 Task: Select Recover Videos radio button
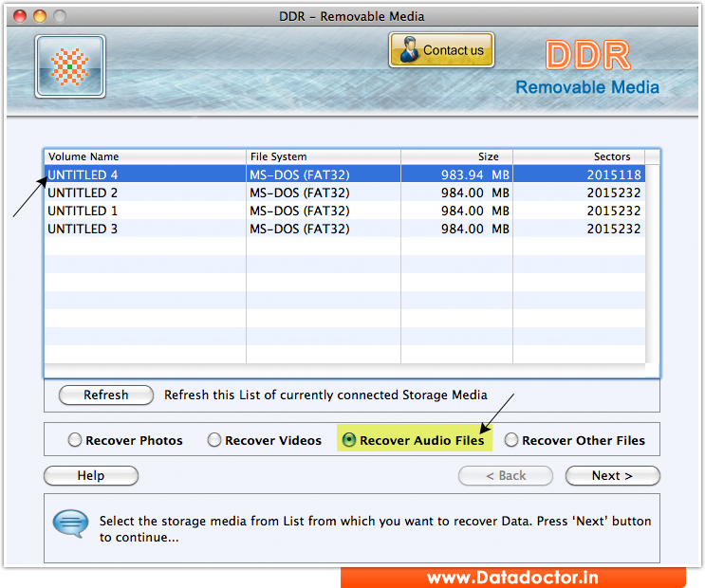coord(214,440)
